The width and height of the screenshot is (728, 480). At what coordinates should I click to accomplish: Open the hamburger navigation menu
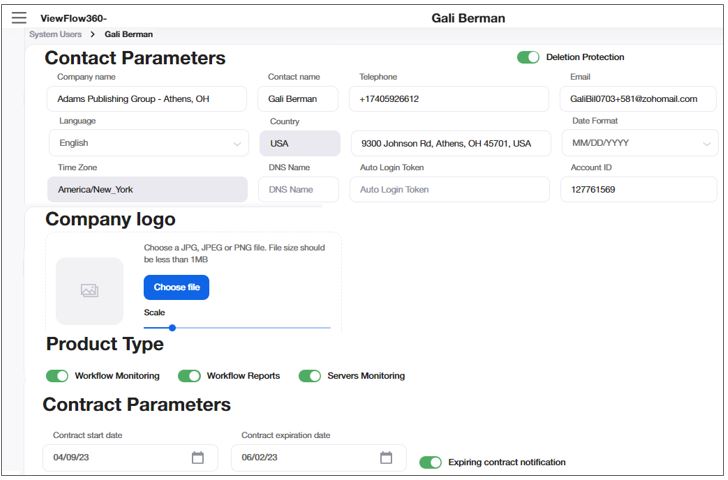pyautogui.click(x=18, y=18)
